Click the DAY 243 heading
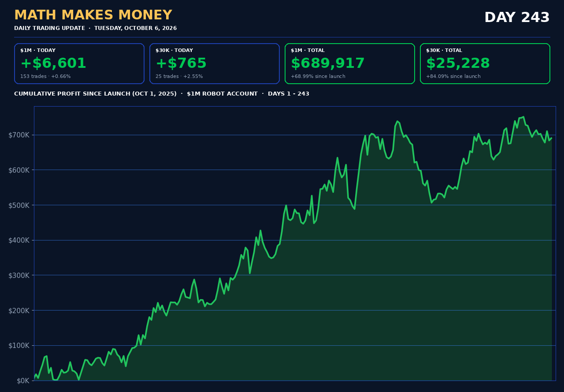The height and width of the screenshot is (392, 564). [517, 18]
